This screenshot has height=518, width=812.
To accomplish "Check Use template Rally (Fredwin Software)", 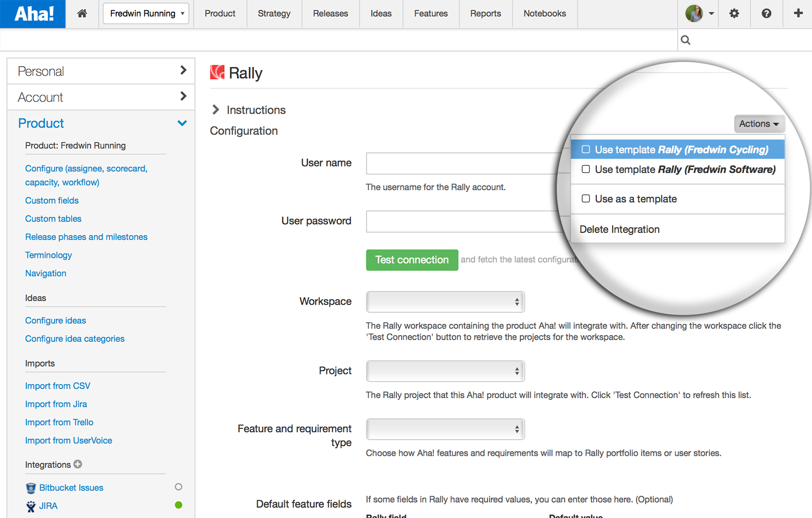I will pyautogui.click(x=586, y=169).
